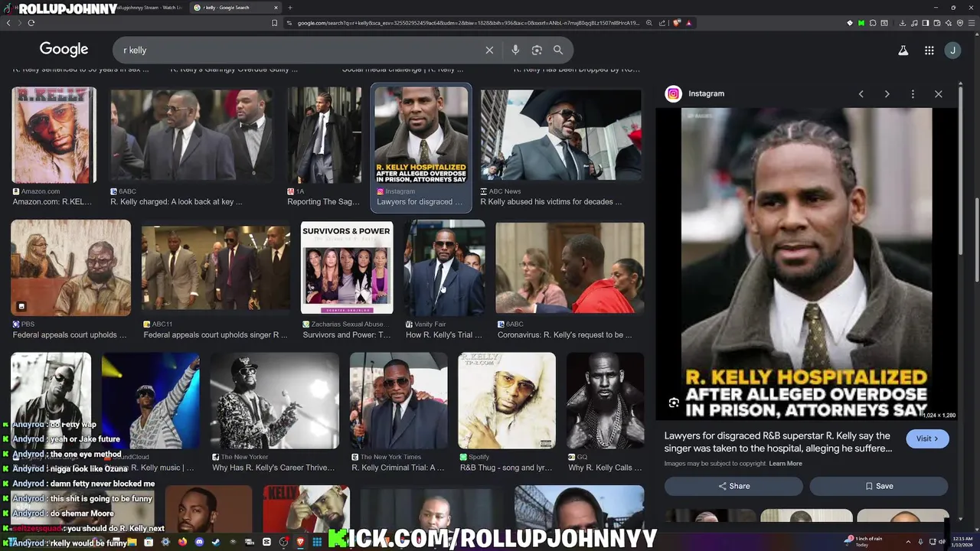The width and height of the screenshot is (980, 551).
Task: Open the Brave Wallet icon
Action: 937,23
